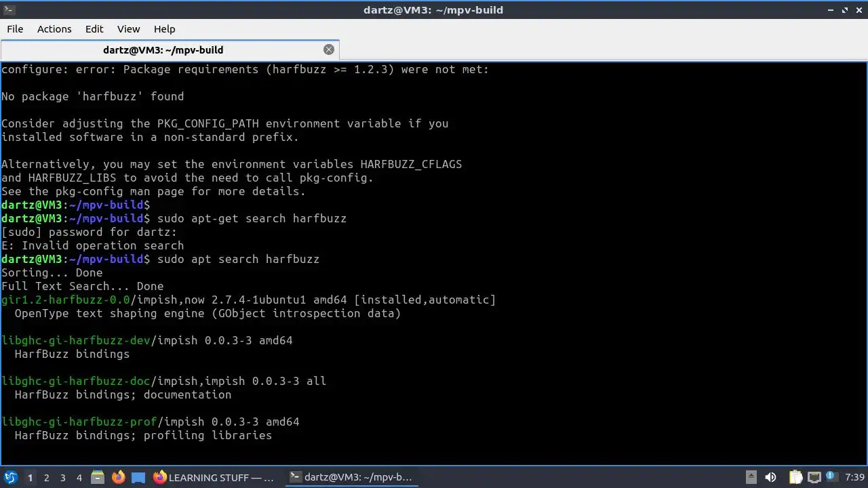Open the Lubuntu application menu icon
868x488 pixels.
tap(10, 477)
